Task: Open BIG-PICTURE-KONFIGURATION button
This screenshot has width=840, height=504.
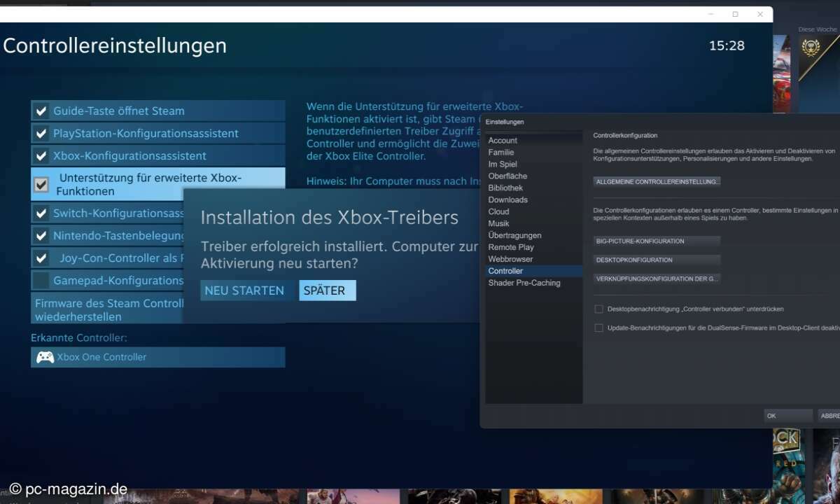Action: (657, 241)
